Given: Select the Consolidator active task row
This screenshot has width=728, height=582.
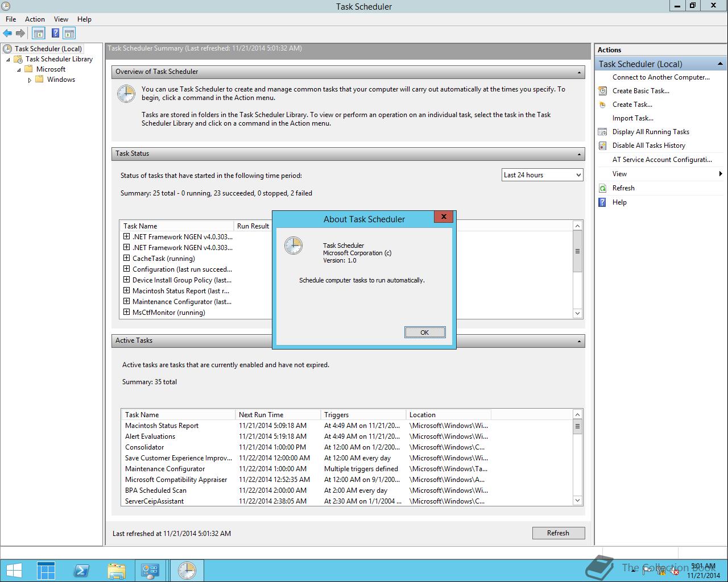Looking at the screenshot, I should 347,447.
